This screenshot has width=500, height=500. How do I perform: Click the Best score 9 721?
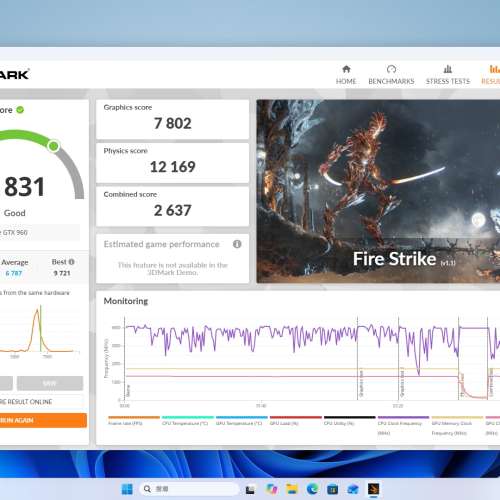[62, 273]
